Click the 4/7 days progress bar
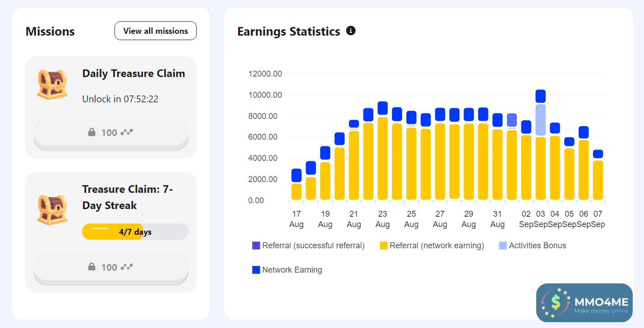Image resolution: width=644 pixels, height=328 pixels. (135, 232)
